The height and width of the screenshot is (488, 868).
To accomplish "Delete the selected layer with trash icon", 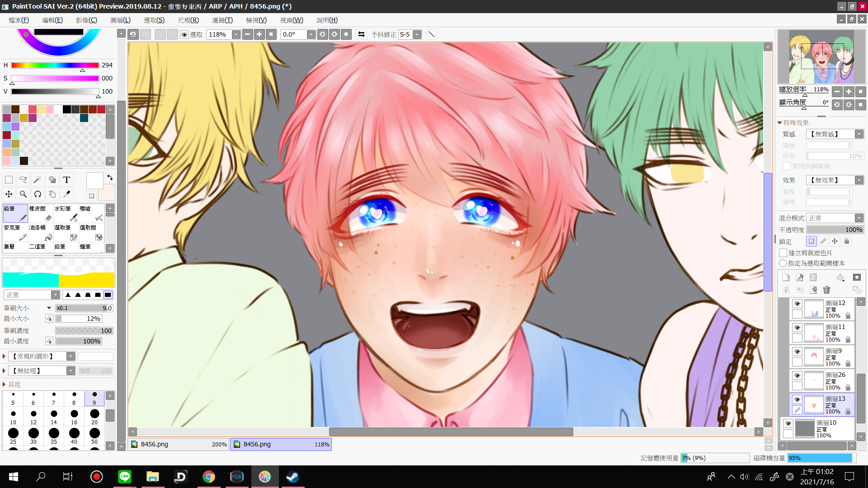I will pyautogui.click(x=827, y=290).
